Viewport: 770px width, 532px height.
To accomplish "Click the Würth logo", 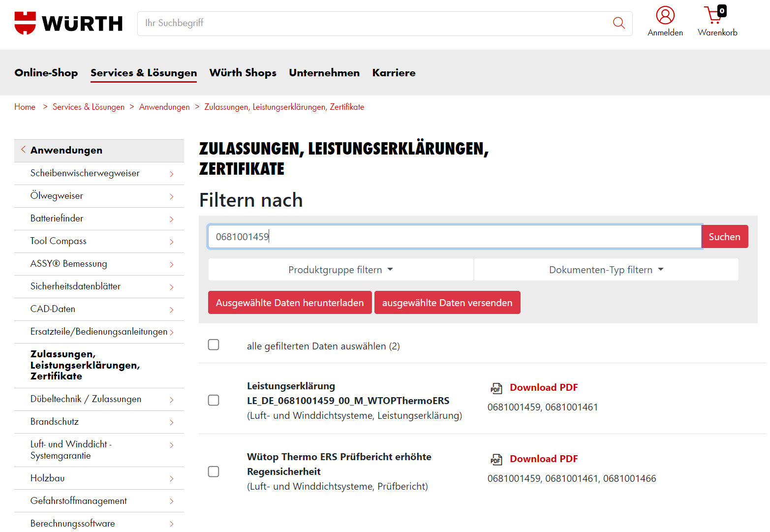I will [68, 23].
